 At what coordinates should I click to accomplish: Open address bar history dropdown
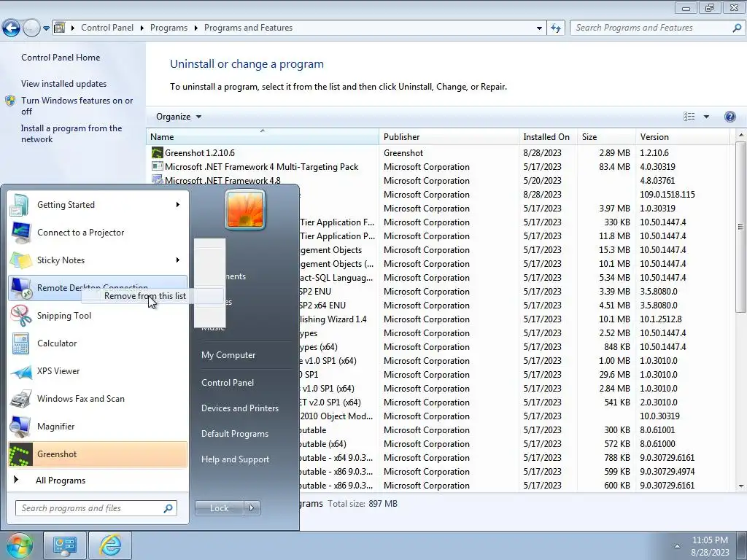[539, 28]
